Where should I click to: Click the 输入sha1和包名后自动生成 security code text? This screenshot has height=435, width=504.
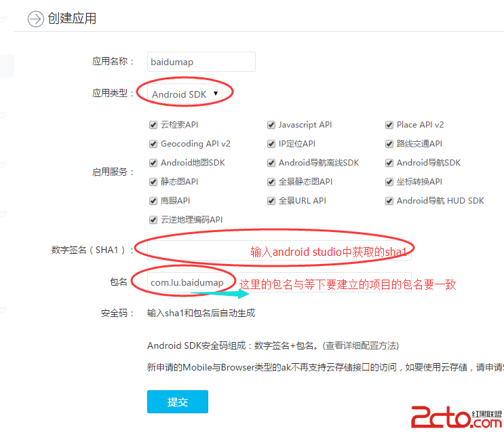pyautogui.click(x=201, y=313)
